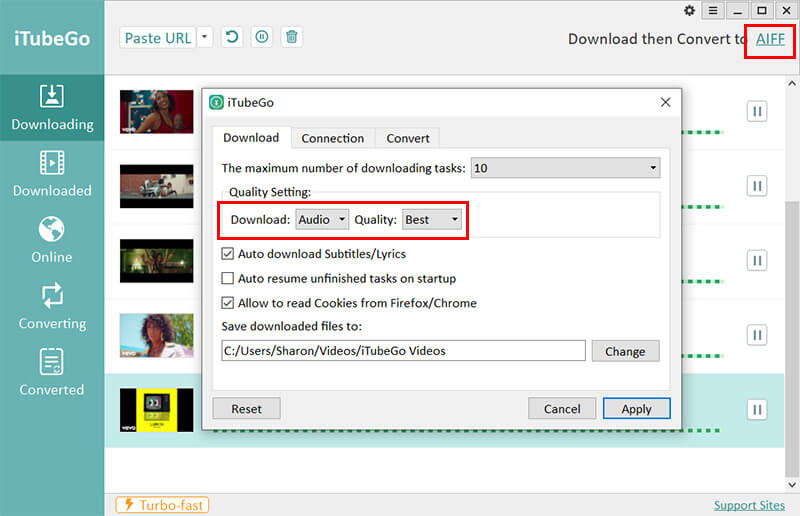Open the Online browser section
This screenshot has height=516, width=800.
(x=52, y=240)
